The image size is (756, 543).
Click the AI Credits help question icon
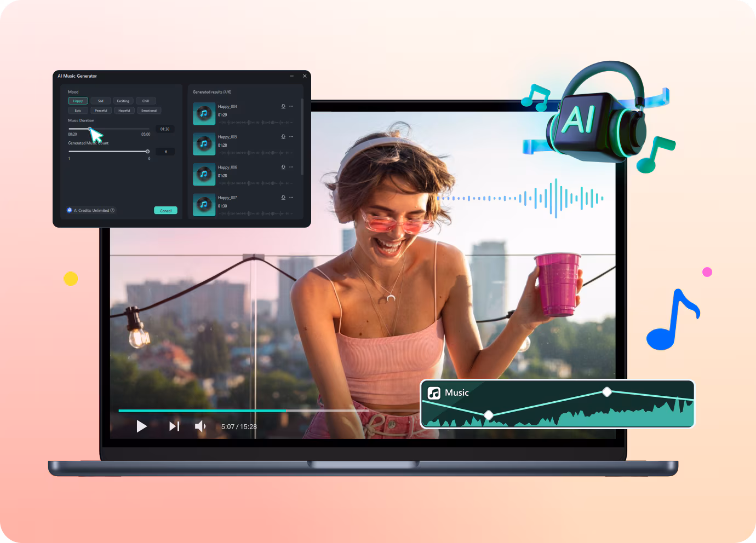pyautogui.click(x=112, y=210)
